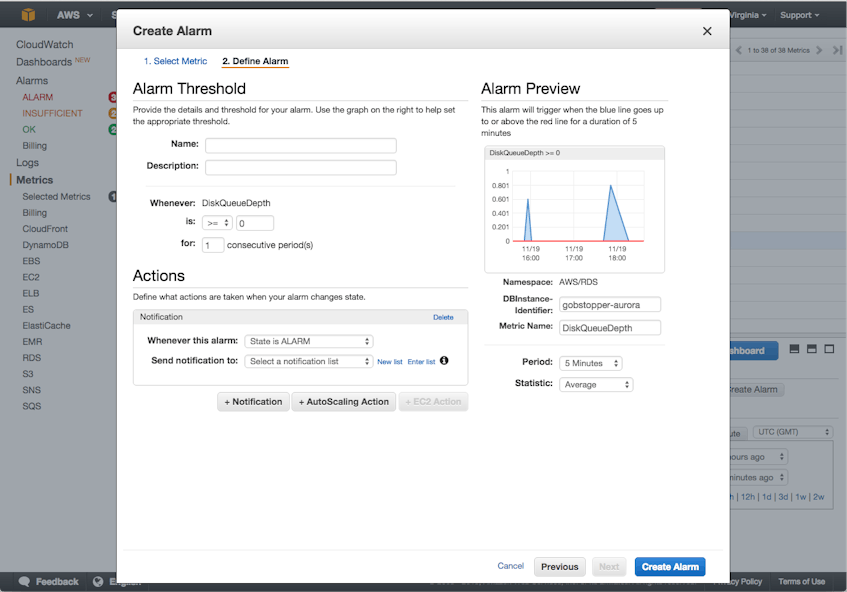The image size is (847, 592).
Task: Open the comparison operator dropdown
Action: pos(216,223)
